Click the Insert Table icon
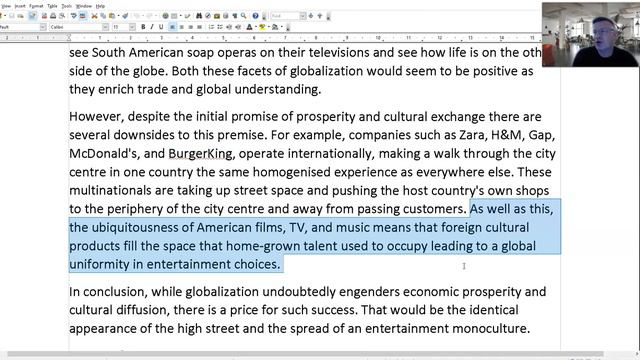The width and height of the screenshot is (640, 360). tap(174, 16)
